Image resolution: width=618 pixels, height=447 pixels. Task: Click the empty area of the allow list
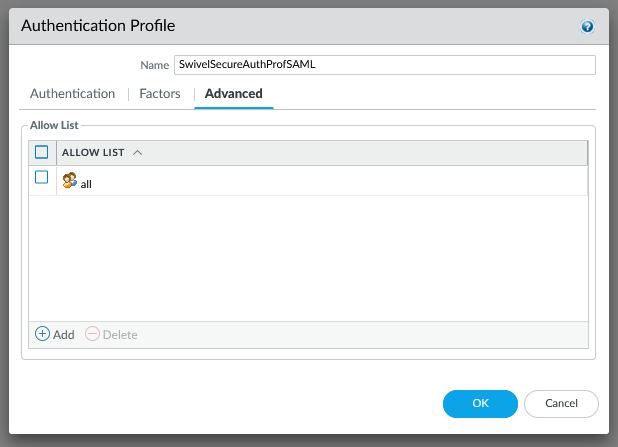point(307,260)
